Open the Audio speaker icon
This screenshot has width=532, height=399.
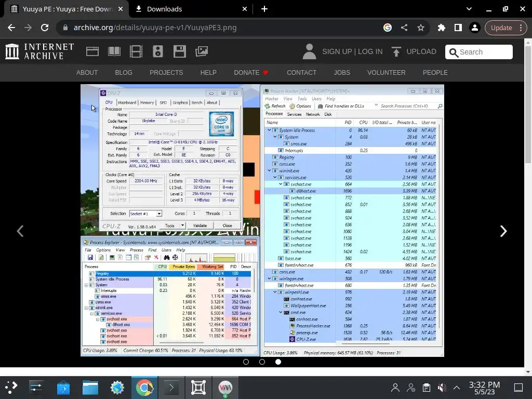click(158, 51)
